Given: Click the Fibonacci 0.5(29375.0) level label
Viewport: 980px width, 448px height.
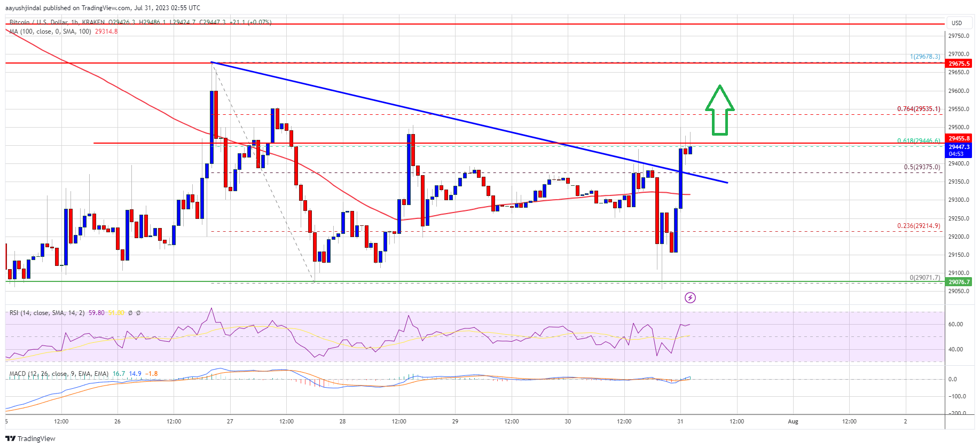Looking at the screenshot, I should point(922,167).
